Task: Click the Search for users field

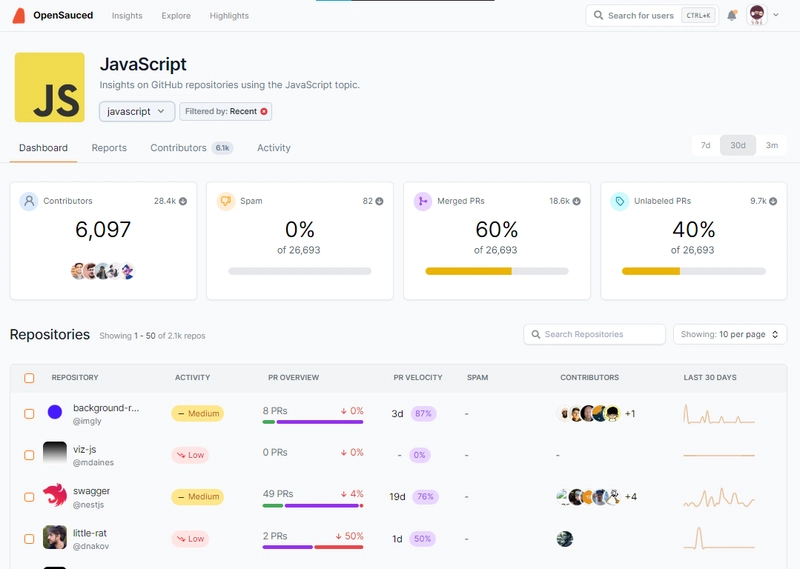Action: [x=652, y=15]
